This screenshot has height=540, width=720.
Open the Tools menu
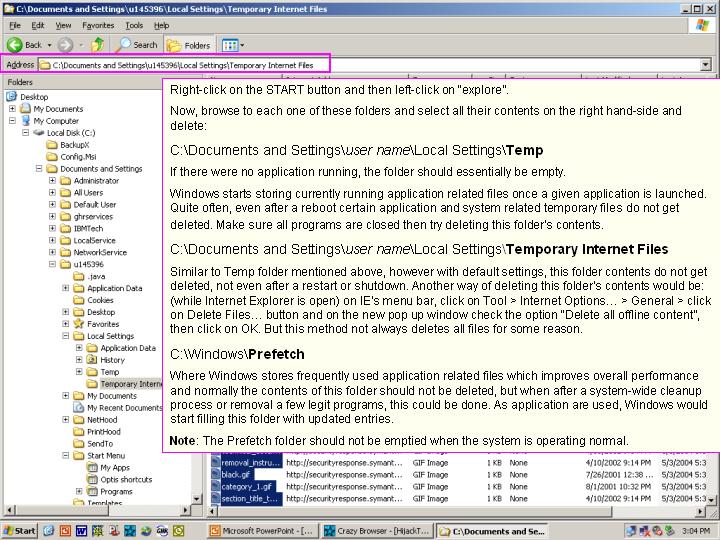point(134,26)
